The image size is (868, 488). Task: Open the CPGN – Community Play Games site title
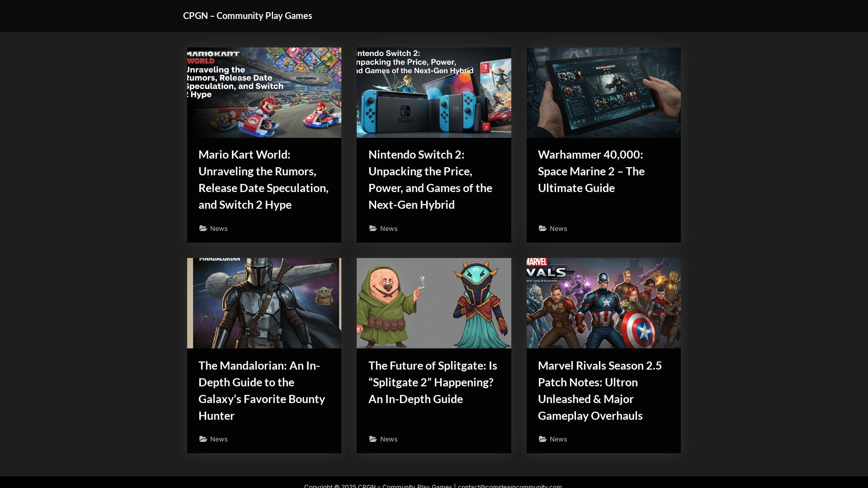pos(247,16)
